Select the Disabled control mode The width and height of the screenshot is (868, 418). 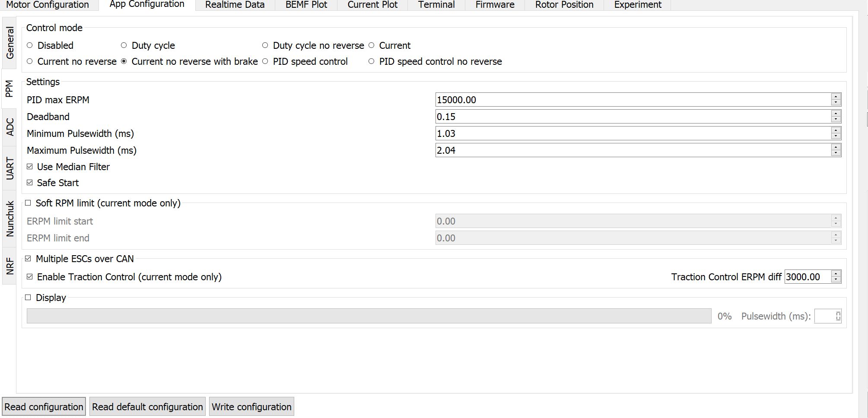[x=30, y=45]
